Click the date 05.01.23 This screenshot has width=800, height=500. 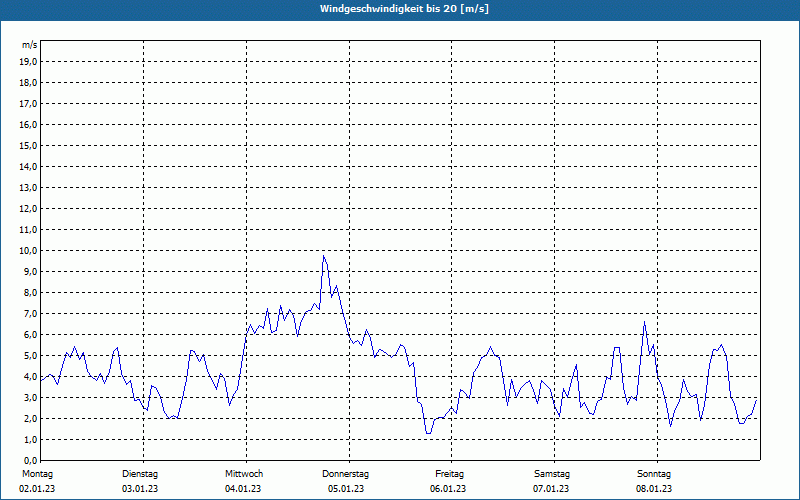(x=346, y=489)
